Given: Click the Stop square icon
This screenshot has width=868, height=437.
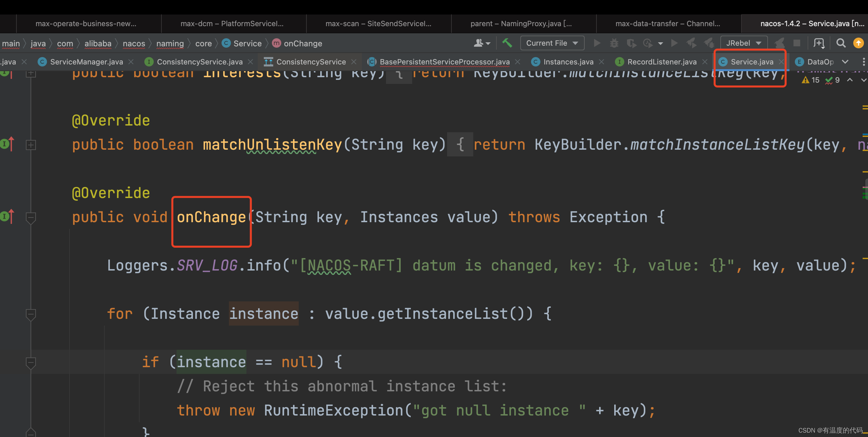Looking at the screenshot, I should coord(797,43).
